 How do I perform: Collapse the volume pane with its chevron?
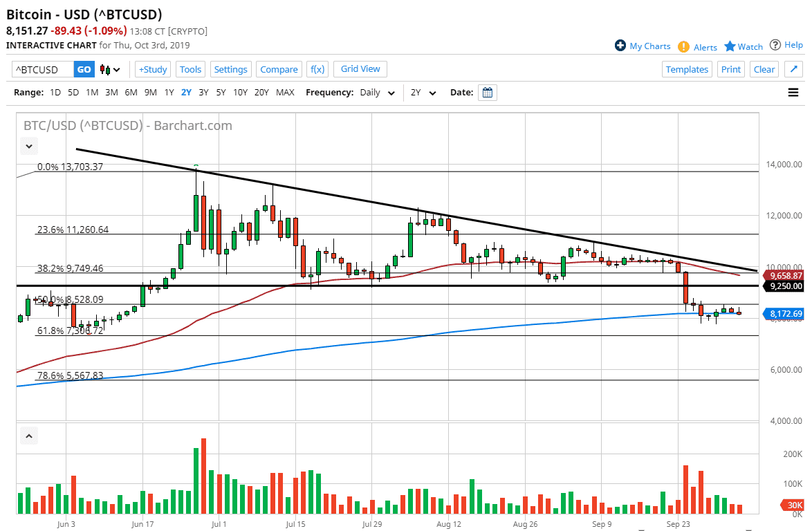click(x=28, y=436)
